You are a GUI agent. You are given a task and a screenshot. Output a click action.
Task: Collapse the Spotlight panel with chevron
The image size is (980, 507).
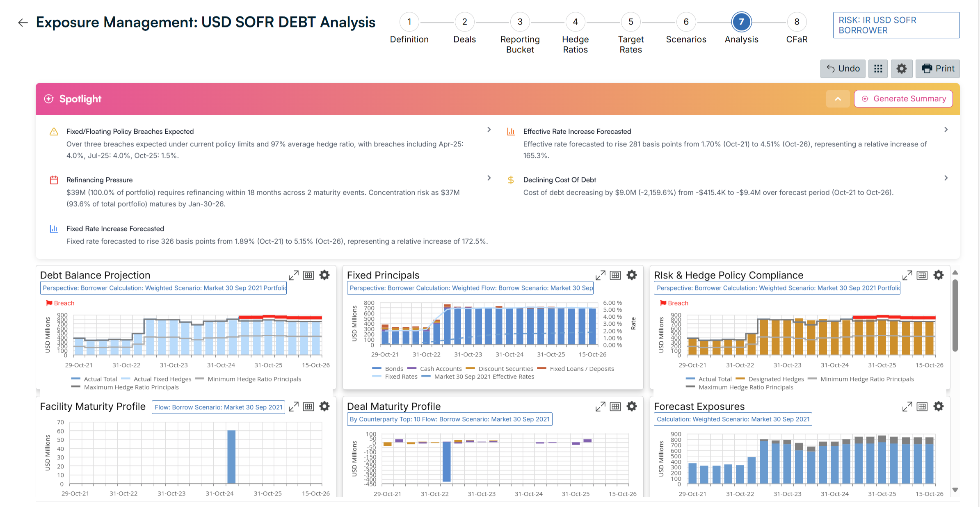coord(838,99)
